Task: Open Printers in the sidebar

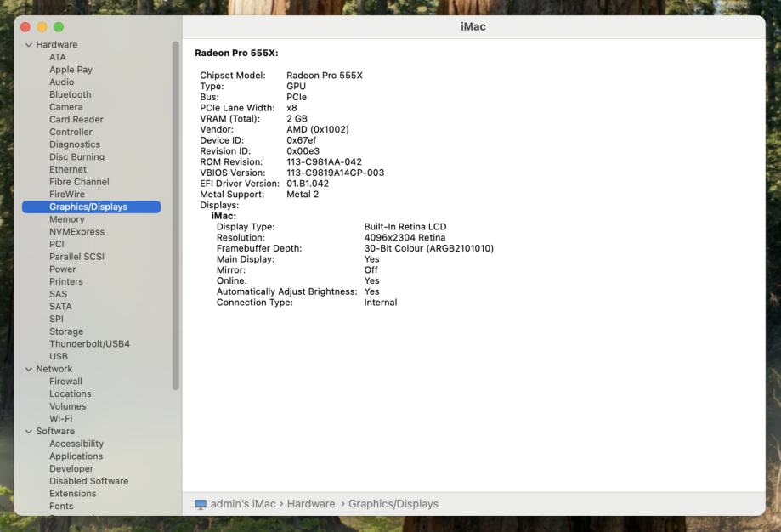Action: (x=66, y=281)
